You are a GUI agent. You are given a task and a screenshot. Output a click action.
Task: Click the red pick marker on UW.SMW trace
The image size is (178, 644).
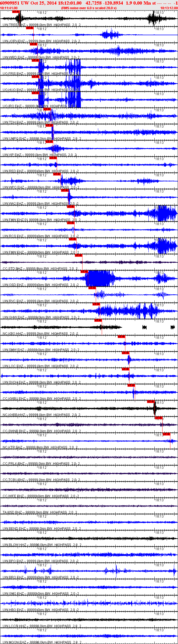coord(121,337)
